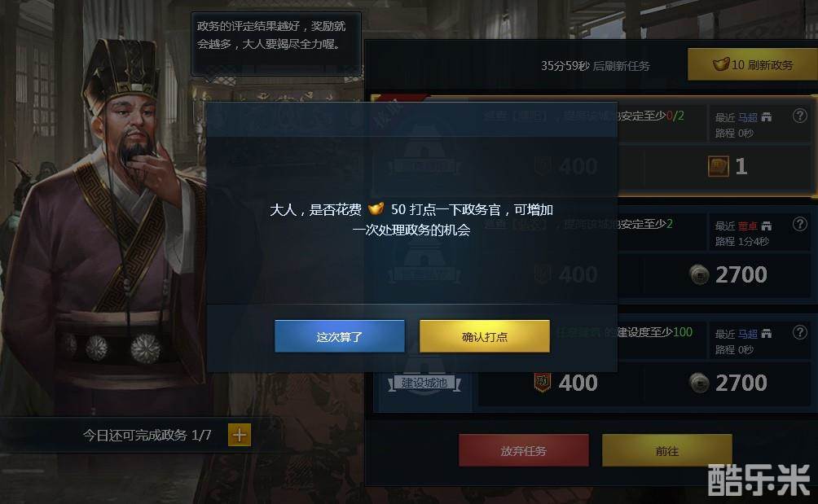Image resolution: width=818 pixels, height=504 pixels.
Task: Click the help question mark on first task
Action: coord(800,116)
